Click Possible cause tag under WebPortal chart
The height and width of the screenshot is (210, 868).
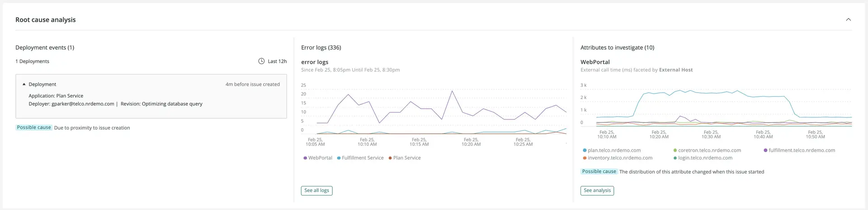[599, 172]
